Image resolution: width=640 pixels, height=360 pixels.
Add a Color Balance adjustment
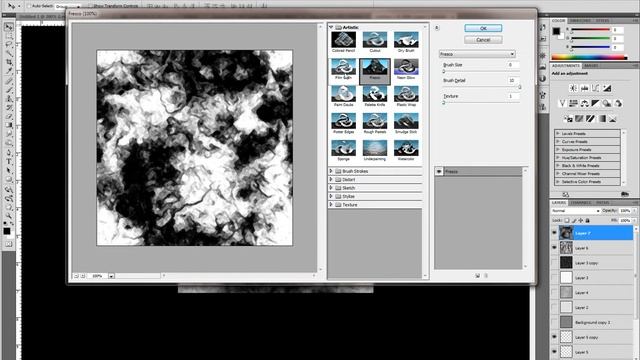click(584, 104)
